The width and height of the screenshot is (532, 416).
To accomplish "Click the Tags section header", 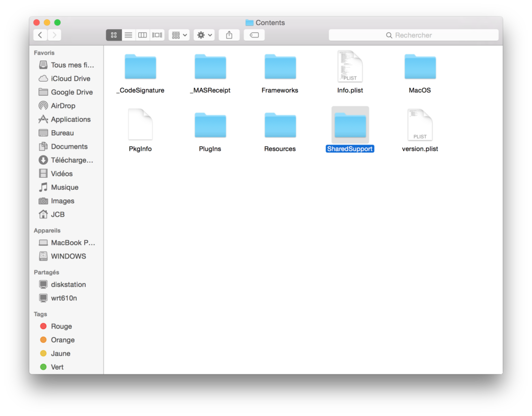I will 41,314.
